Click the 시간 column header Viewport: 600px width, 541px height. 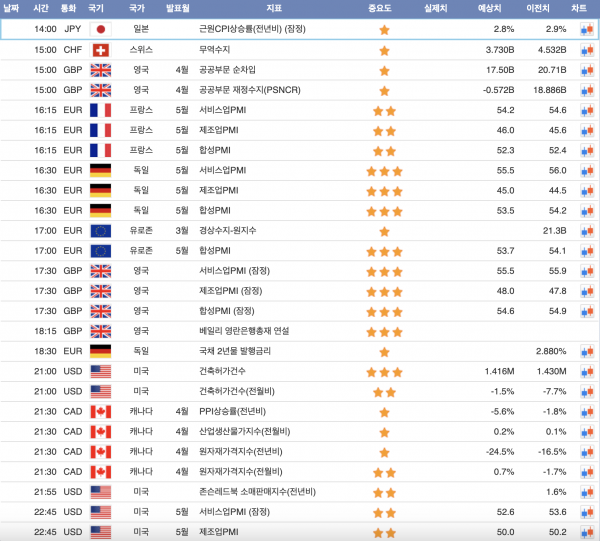[x=41, y=8]
